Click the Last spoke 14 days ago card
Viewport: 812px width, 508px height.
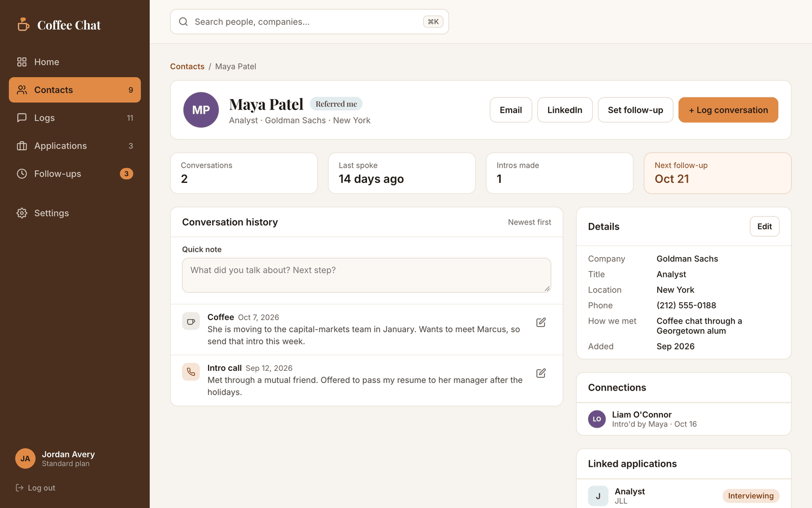[401, 173]
